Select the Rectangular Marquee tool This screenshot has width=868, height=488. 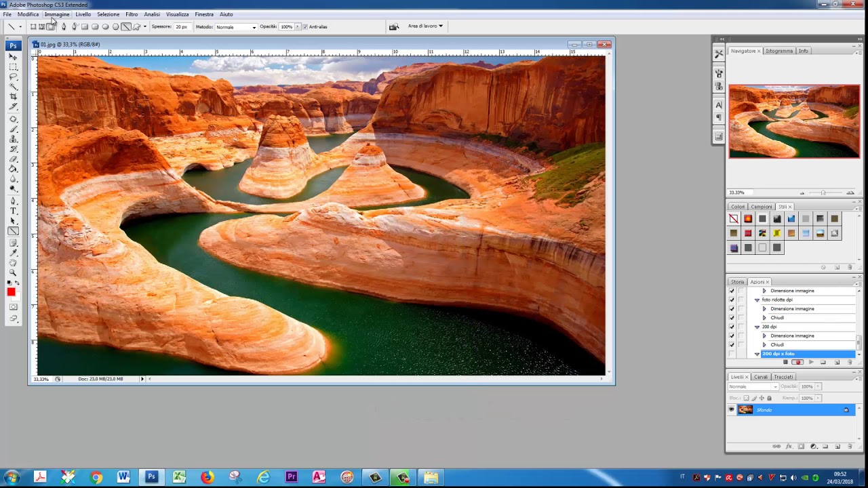[x=13, y=67]
